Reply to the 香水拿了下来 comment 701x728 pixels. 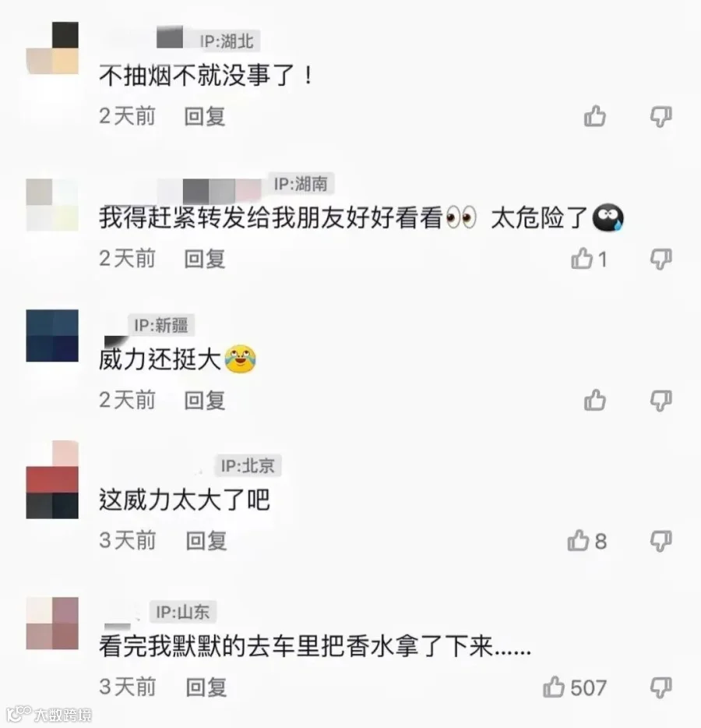(x=206, y=687)
